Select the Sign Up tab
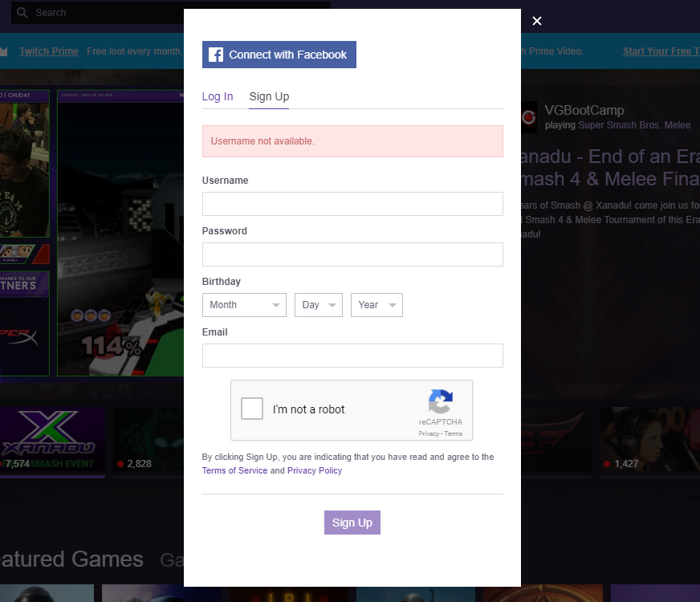Viewport: 700px width, 602px height. point(269,96)
